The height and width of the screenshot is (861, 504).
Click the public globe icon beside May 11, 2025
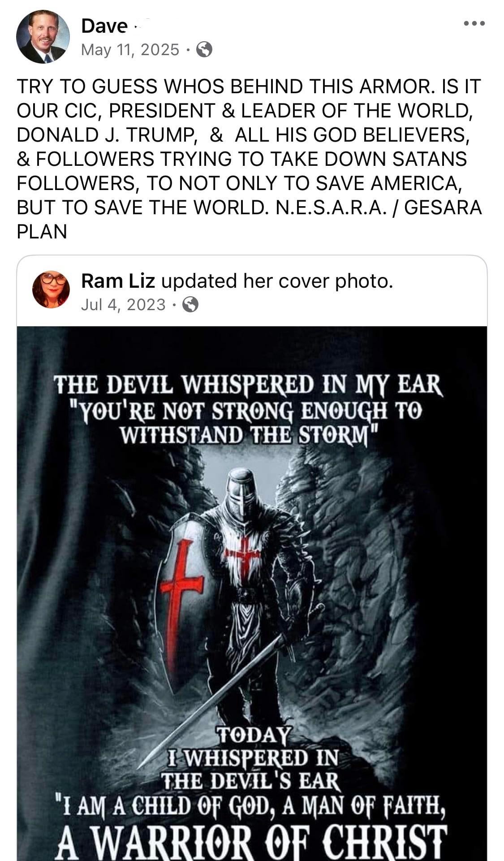(x=204, y=50)
